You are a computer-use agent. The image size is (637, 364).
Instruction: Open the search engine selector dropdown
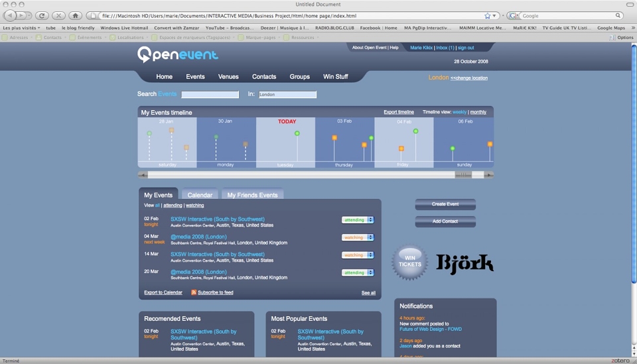point(514,15)
